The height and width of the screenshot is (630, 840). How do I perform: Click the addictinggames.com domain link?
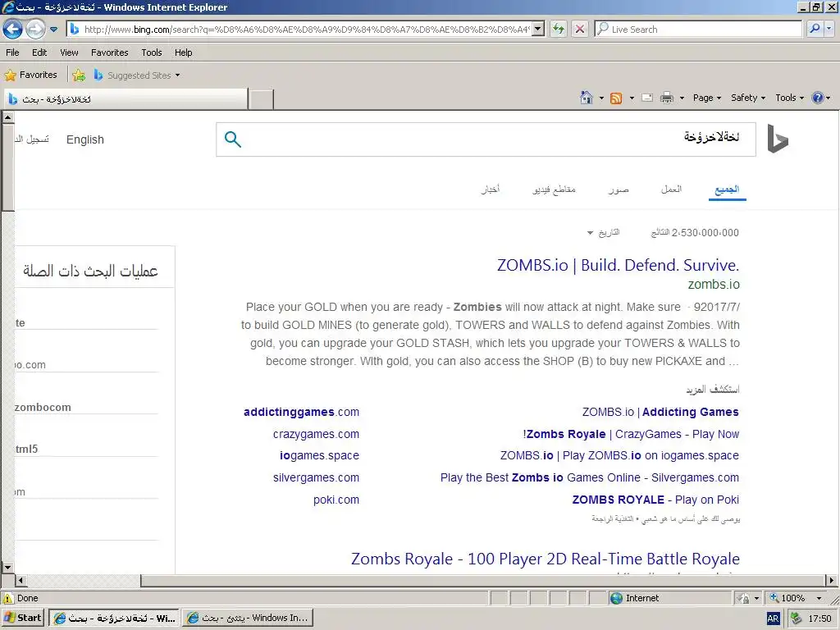301,412
